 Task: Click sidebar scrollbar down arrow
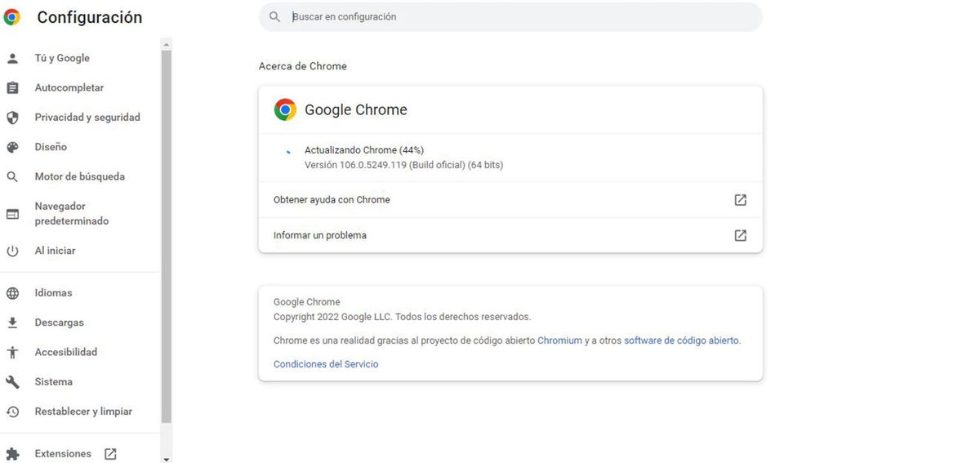pos(167,459)
